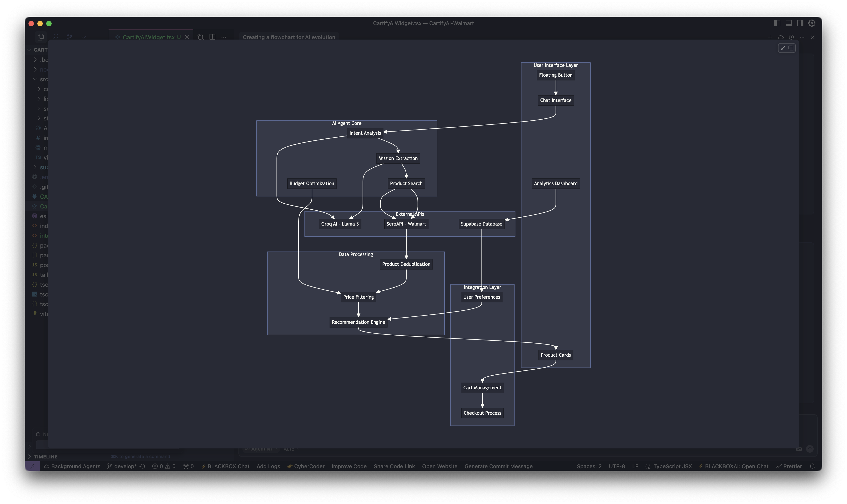
Task: Switch to CartifyAIWidget.tsx tab
Action: click(x=149, y=37)
